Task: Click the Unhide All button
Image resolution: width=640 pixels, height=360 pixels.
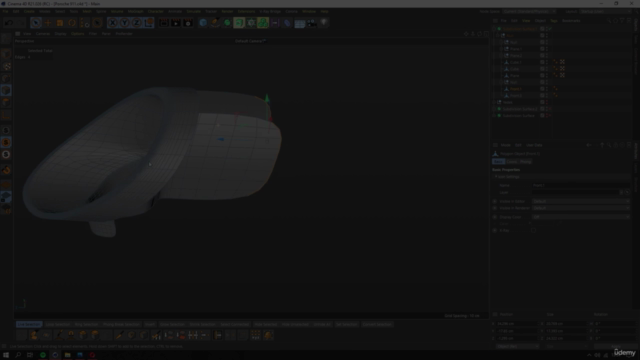Action: (322, 324)
